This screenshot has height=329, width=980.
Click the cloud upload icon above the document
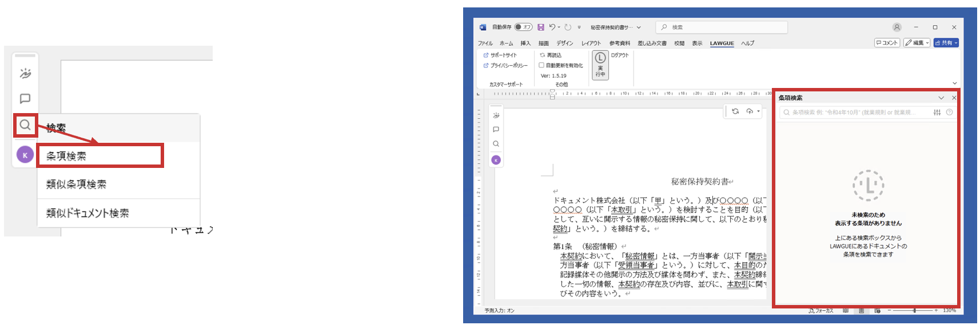(x=750, y=111)
